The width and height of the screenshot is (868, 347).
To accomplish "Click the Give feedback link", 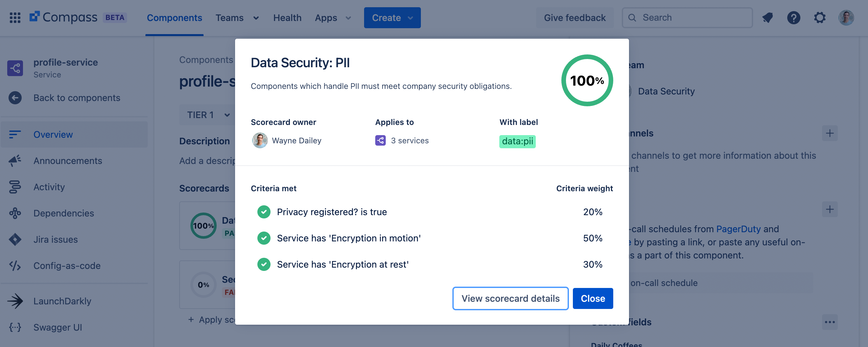I will [574, 17].
